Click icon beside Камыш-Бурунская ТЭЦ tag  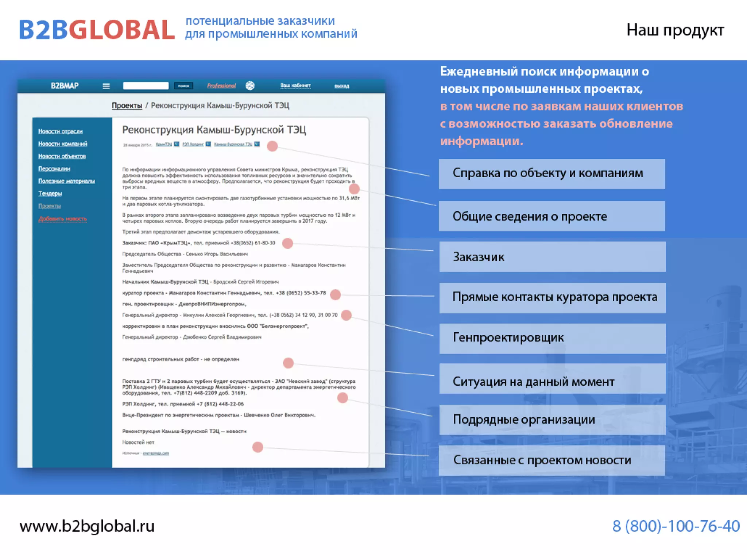click(257, 144)
